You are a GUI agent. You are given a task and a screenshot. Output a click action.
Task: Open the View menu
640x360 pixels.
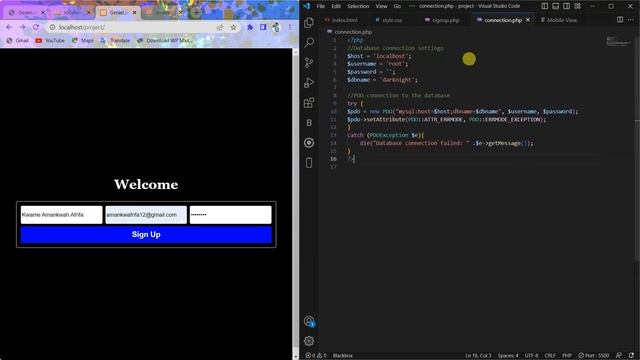click(x=381, y=6)
